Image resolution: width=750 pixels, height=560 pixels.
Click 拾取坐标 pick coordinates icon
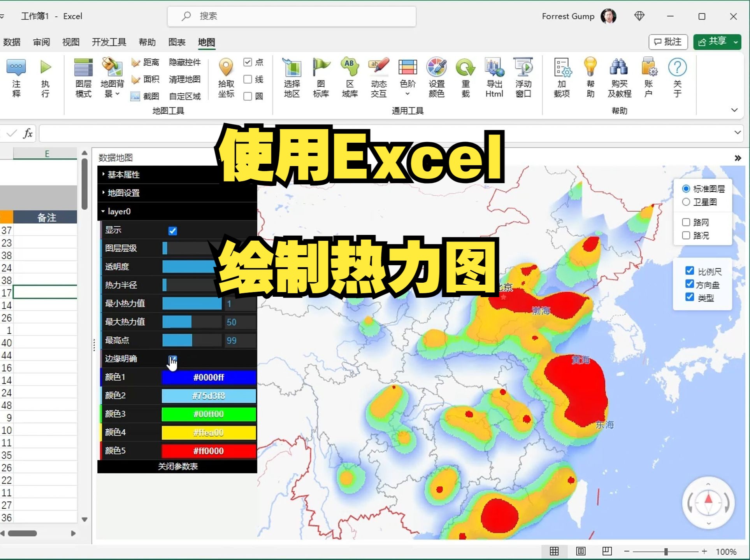[x=226, y=67]
